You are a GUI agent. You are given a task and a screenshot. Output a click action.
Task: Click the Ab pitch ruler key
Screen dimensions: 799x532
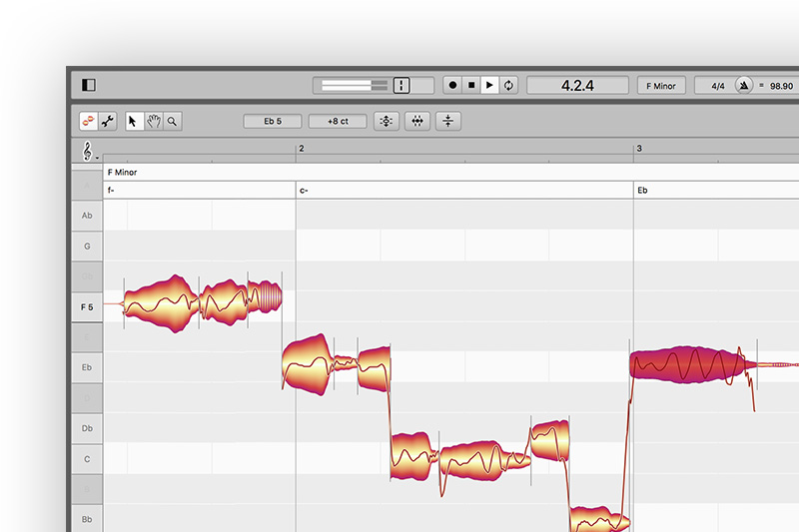[x=87, y=216]
